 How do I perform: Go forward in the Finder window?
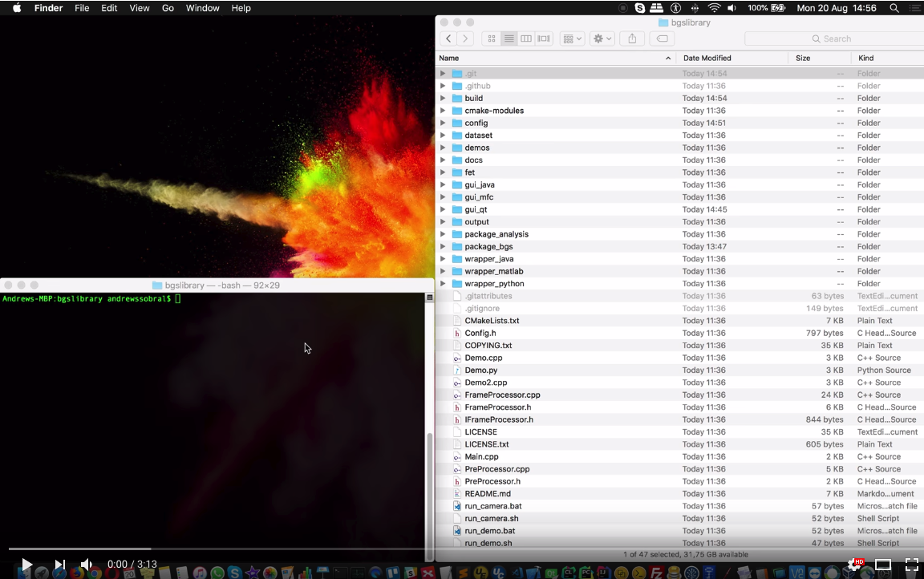(x=465, y=38)
